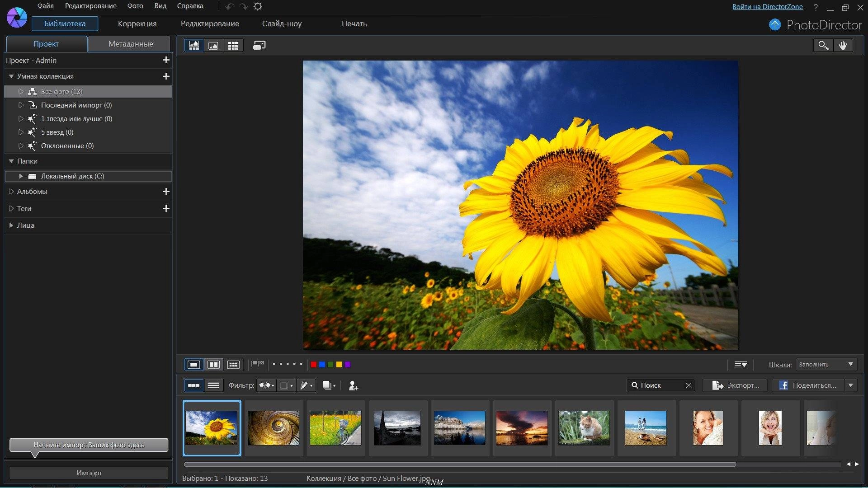Select the spiral staircase thumbnail
This screenshot has width=868, height=488.
point(274,428)
